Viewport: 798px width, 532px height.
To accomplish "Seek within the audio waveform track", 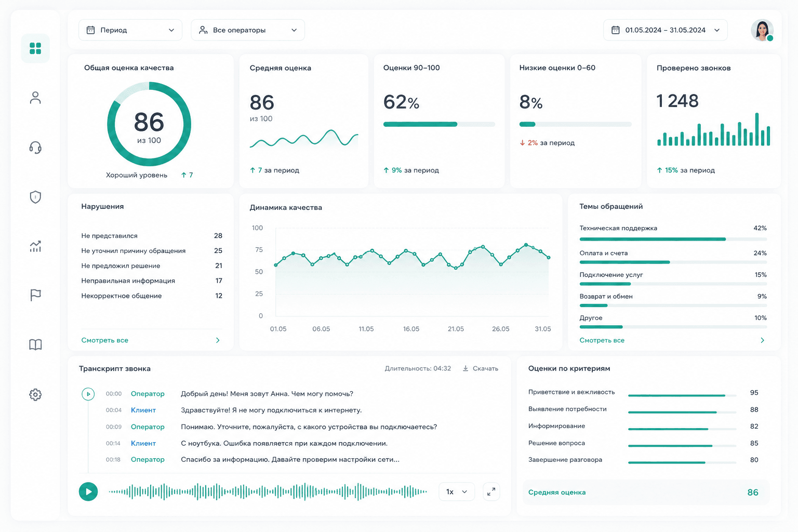I will click(268, 491).
